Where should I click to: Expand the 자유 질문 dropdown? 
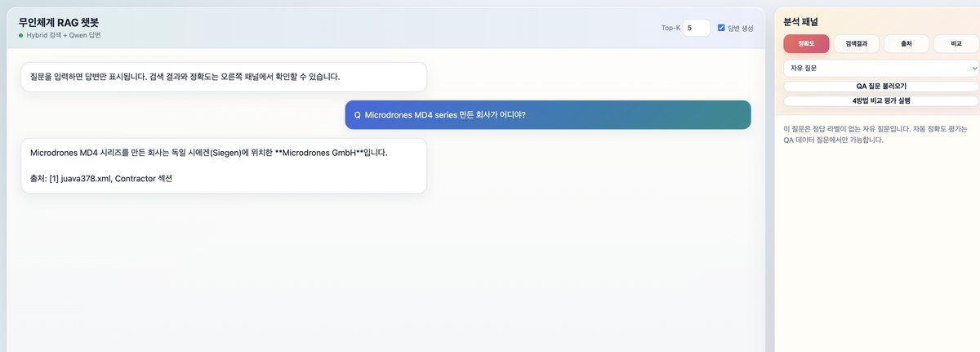(881, 69)
